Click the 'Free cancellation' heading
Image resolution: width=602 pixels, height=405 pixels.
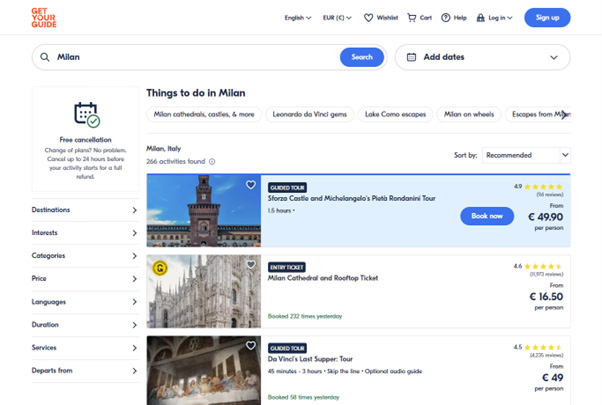coord(85,140)
